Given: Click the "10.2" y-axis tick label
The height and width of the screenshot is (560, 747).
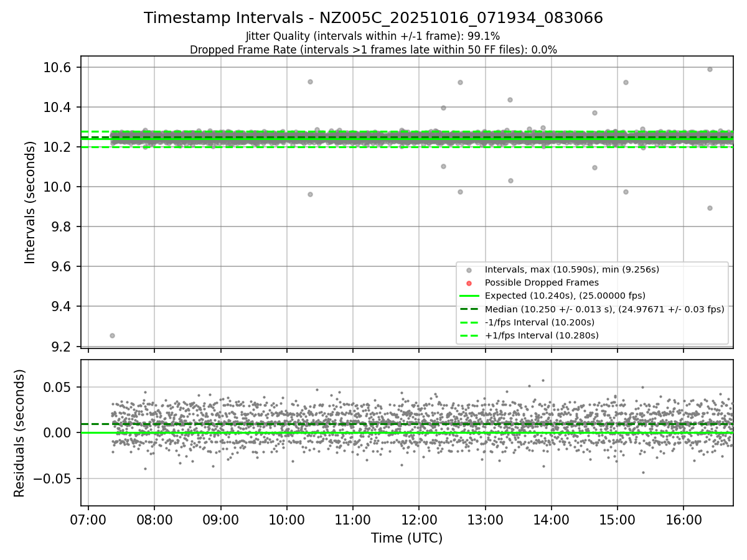Looking at the screenshot, I should click(x=58, y=147).
